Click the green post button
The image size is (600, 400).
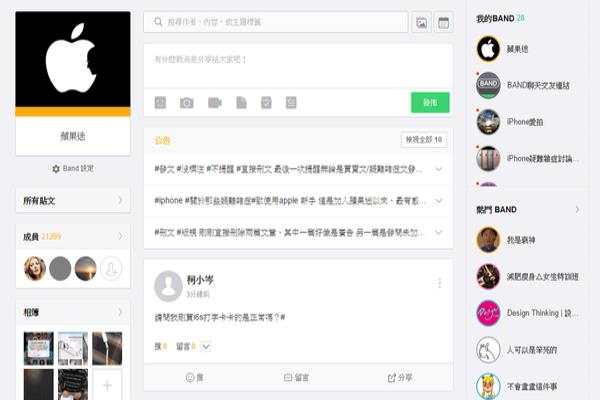click(430, 103)
